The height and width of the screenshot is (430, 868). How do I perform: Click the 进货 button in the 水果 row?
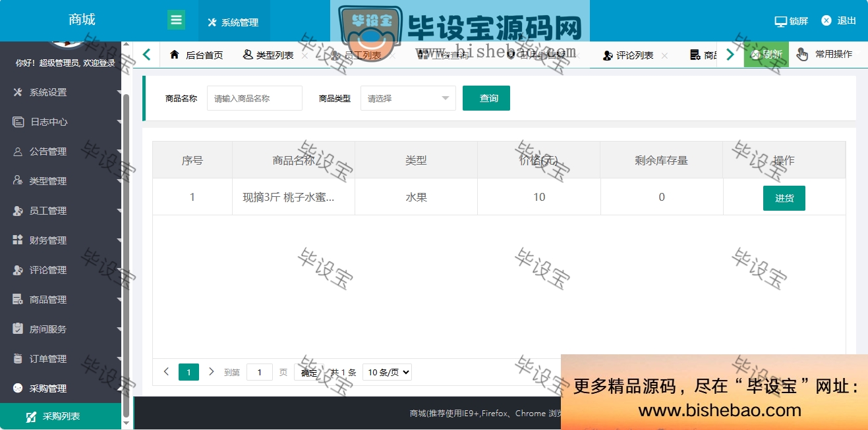[784, 198]
